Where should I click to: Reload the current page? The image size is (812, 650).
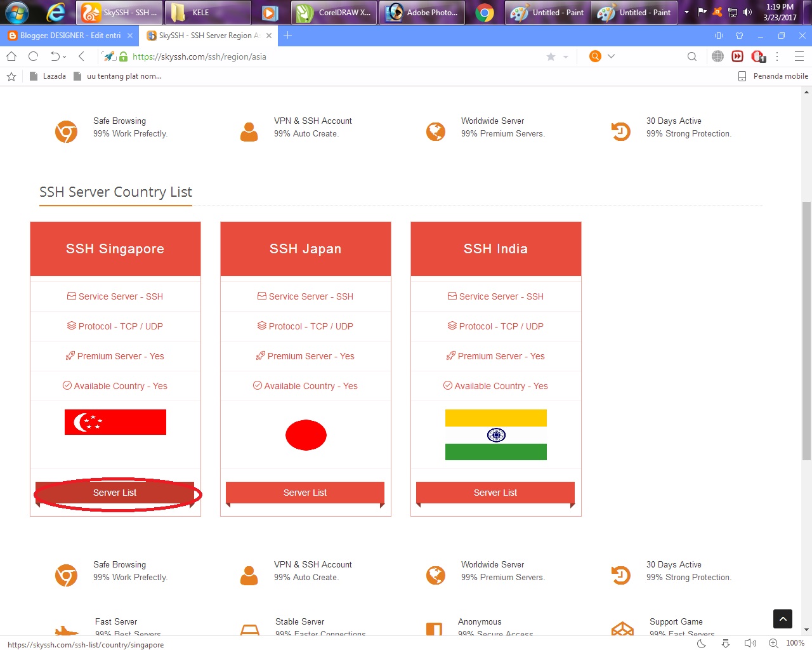32,56
